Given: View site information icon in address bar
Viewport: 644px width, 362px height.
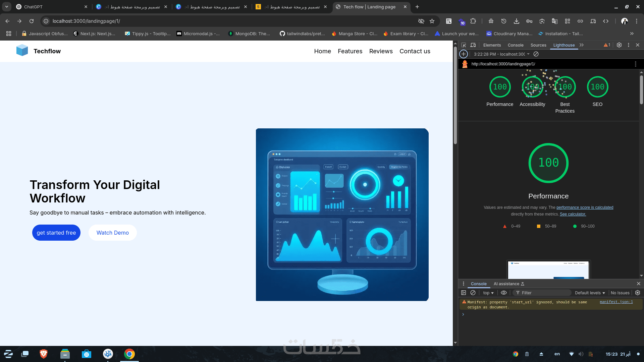Looking at the screenshot, I should pos(46,21).
